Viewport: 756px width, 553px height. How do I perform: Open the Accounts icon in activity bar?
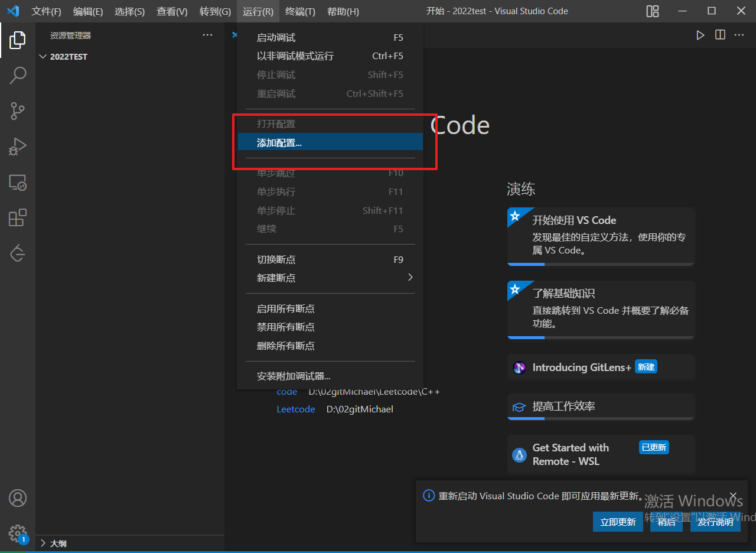[x=18, y=498]
